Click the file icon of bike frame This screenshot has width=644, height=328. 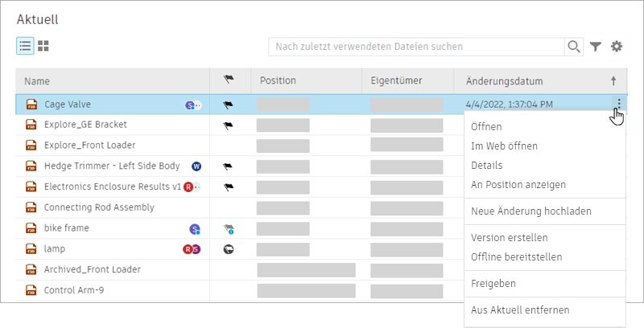pos(32,228)
